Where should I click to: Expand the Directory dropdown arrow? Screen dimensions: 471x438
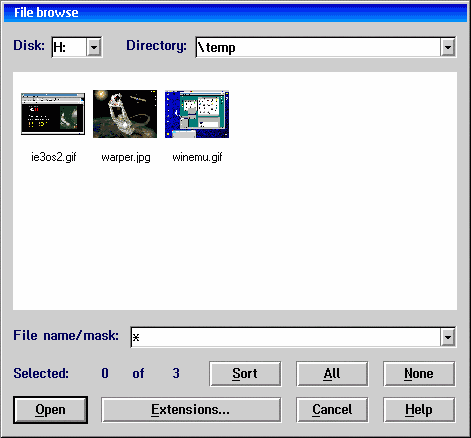(448, 47)
